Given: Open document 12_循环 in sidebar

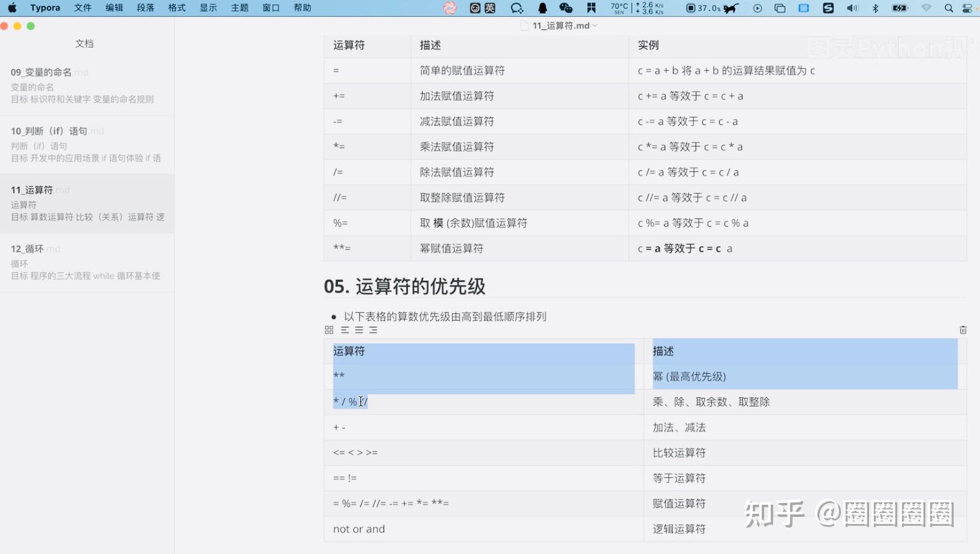Looking at the screenshot, I should [x=87, y=262].
